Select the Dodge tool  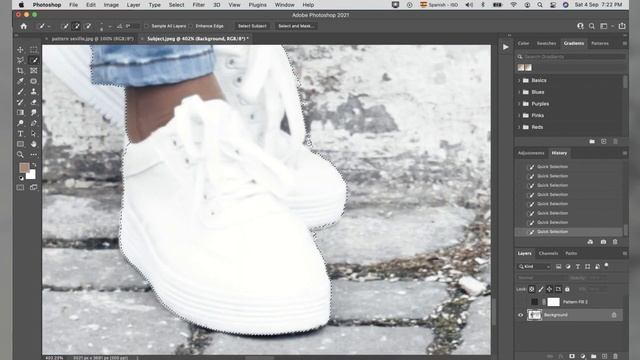click(20, 123)
